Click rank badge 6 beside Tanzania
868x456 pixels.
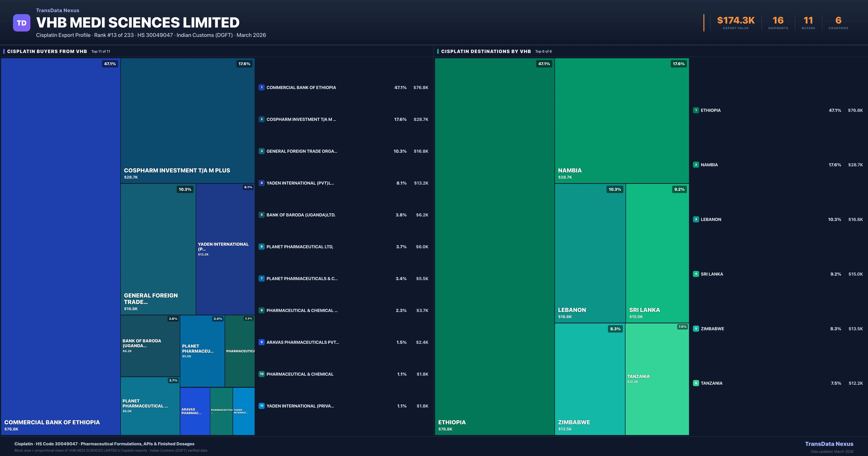(696, 383)
